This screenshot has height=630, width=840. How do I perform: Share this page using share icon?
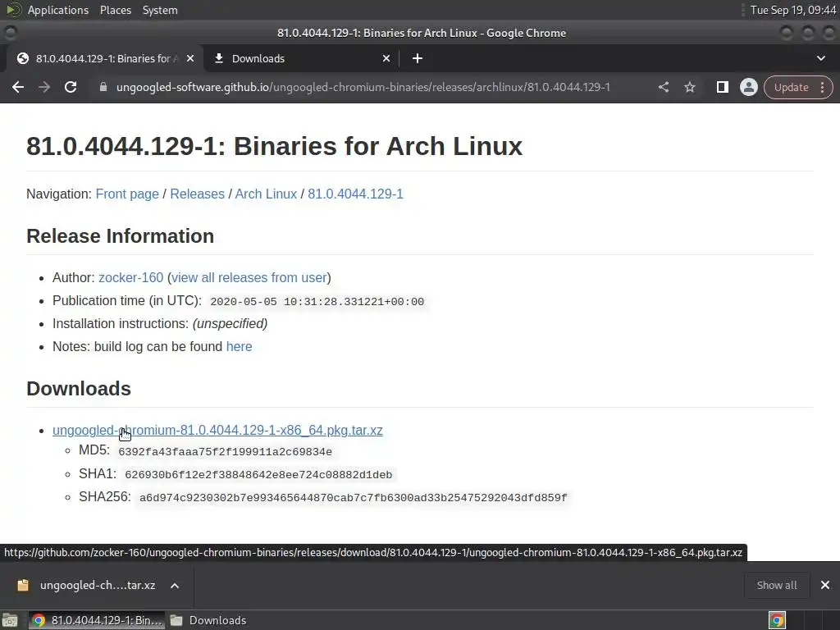click(x=663, y=87)
